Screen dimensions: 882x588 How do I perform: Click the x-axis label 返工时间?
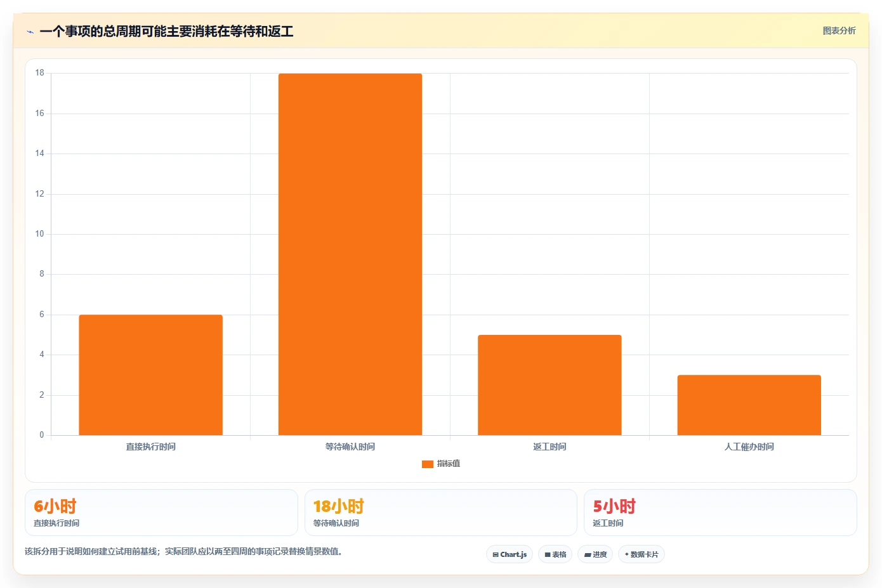click(550, 447)
